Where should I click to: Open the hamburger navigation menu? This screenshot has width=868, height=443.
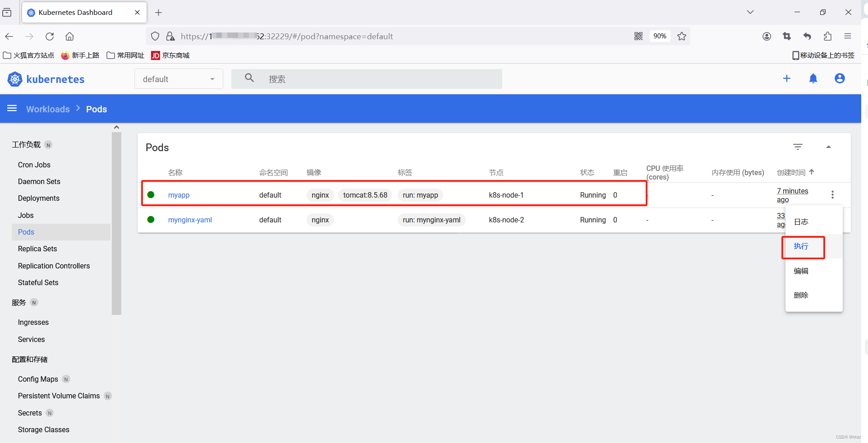12,108
